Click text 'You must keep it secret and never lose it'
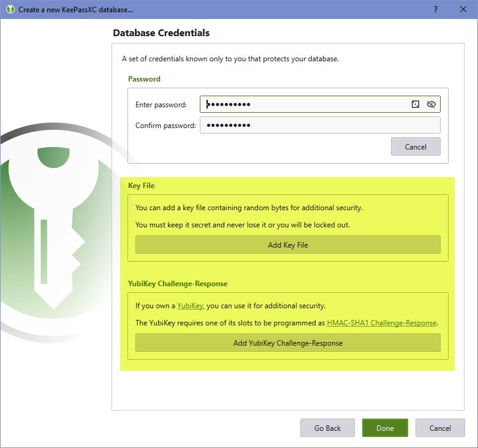Screen dimensions: 478x448 [x=201, y=225]
